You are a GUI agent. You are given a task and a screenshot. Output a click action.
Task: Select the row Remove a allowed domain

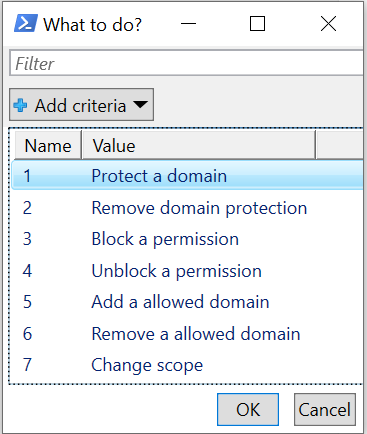point(188,334)
